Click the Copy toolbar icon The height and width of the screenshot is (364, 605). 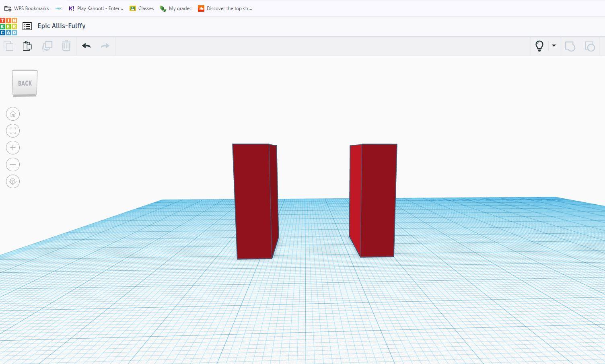[x=8, y=46]
